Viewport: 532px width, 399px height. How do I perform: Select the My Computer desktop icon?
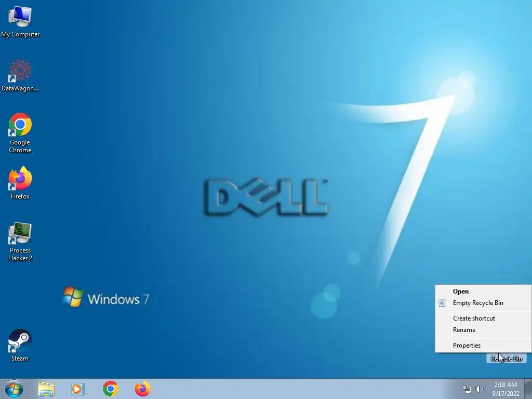click(x=20, y=21)
